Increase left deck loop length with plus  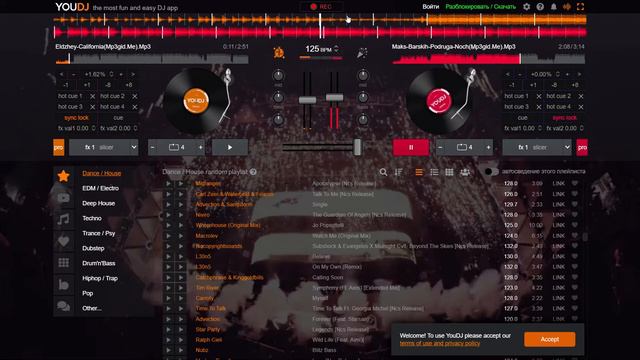pyautogui.click(x=201, y=147)
